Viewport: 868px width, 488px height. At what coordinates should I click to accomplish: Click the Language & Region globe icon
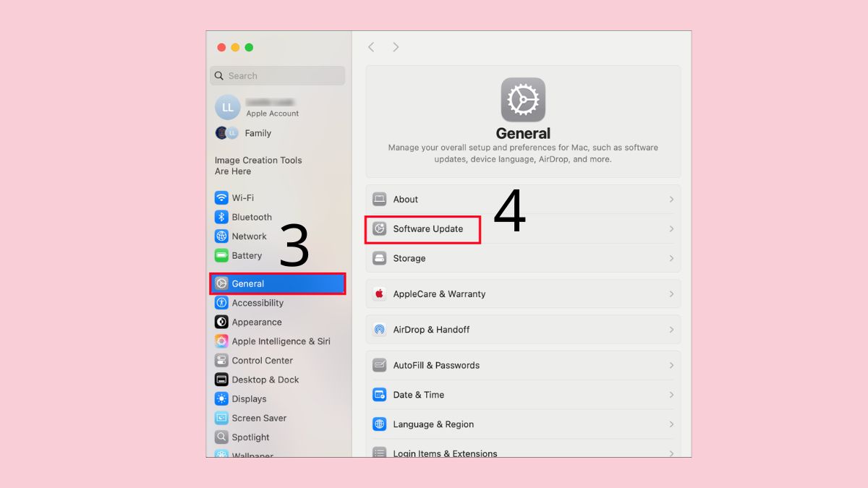380,424
